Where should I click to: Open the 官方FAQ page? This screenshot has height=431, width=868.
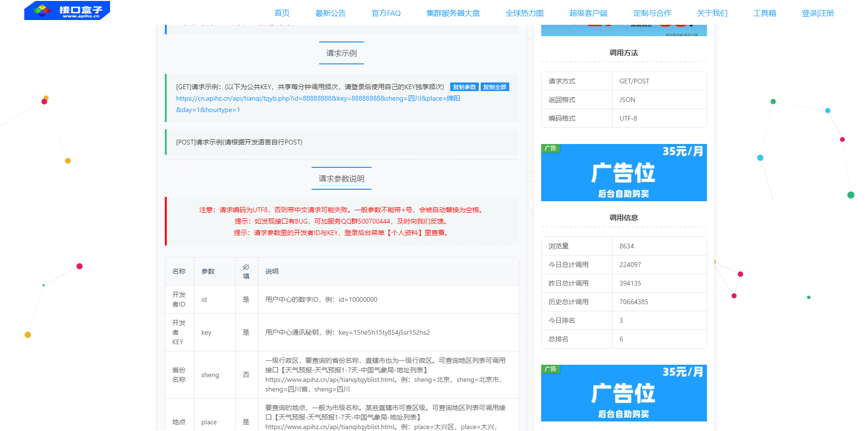(386, 13)
